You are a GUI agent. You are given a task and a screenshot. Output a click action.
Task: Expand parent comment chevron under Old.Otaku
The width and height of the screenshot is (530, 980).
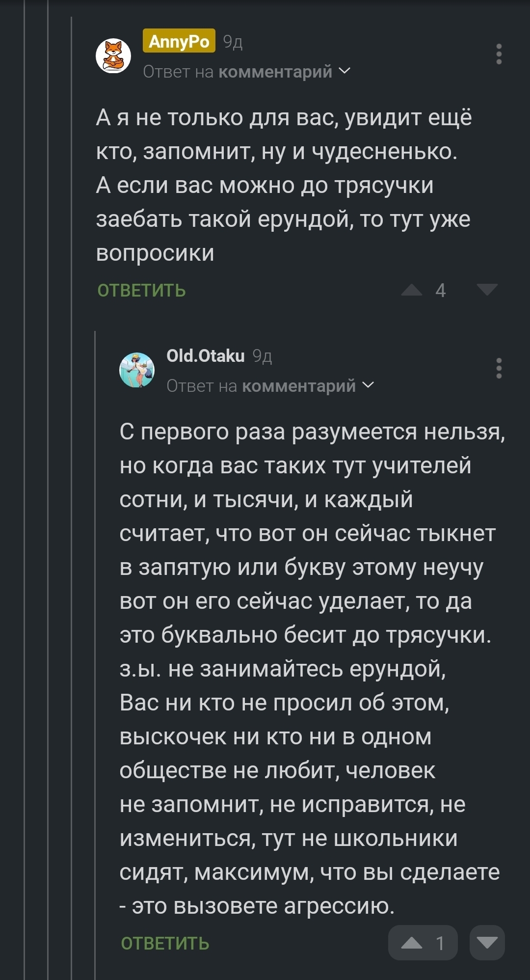[x=368, y=385]
